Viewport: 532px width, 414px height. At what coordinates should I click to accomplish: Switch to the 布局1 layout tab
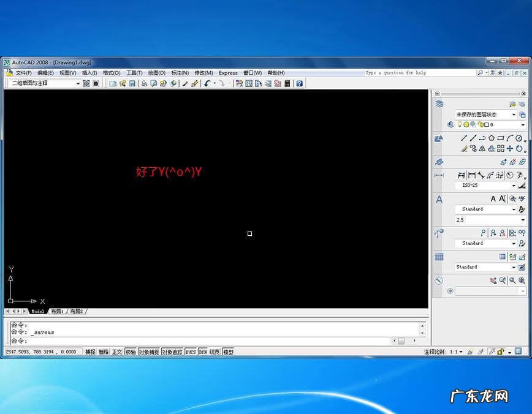(57, 312)
